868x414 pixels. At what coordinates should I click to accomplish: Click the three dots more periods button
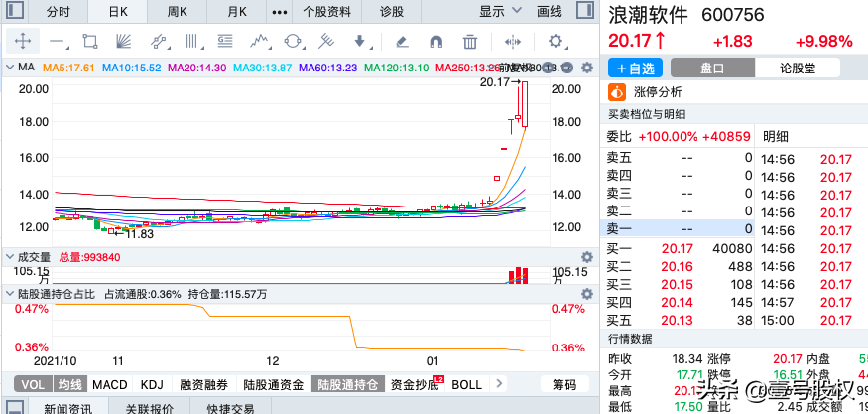pyautogui.click(x=281, y=11)
